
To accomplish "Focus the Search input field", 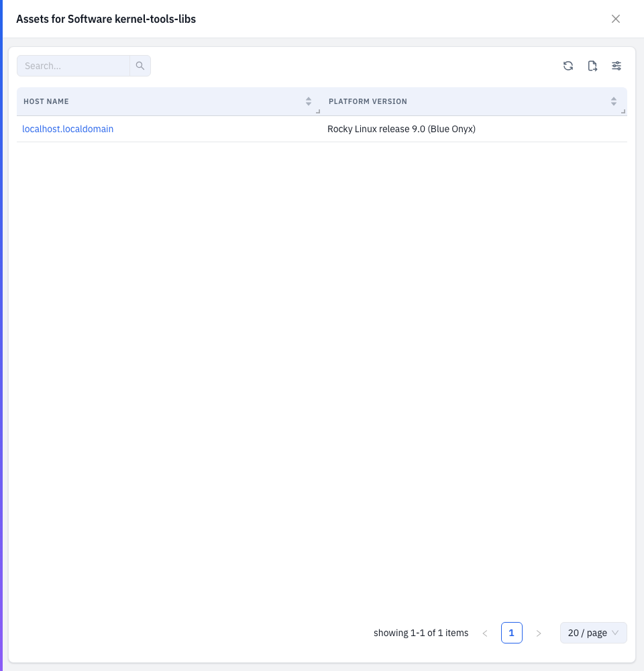I will click(x=73, y=66).
